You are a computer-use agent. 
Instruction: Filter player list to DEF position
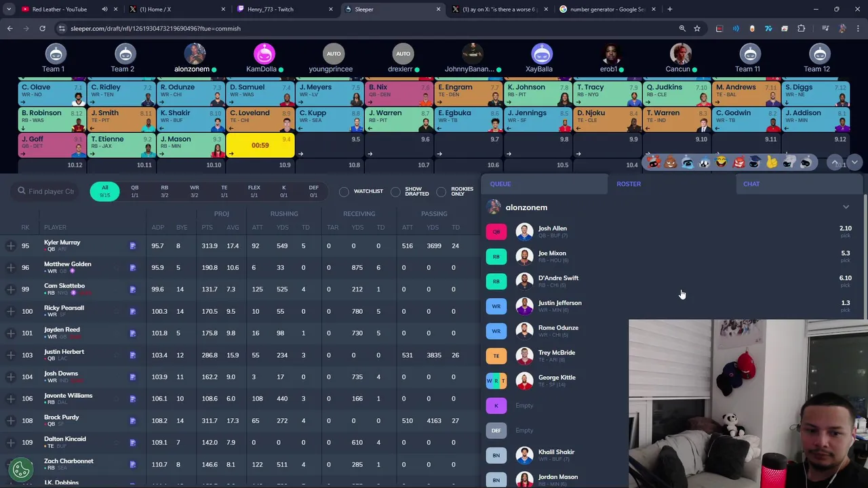pyautogui.click(x=313, y=191)
